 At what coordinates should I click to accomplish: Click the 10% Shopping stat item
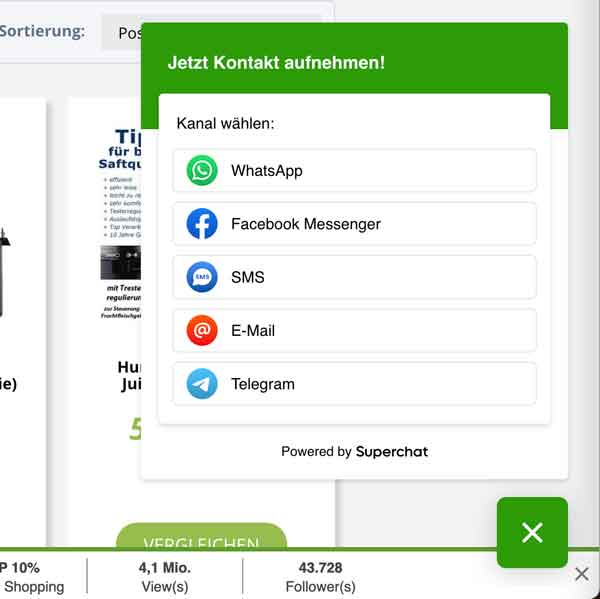(x=32, y=577)
